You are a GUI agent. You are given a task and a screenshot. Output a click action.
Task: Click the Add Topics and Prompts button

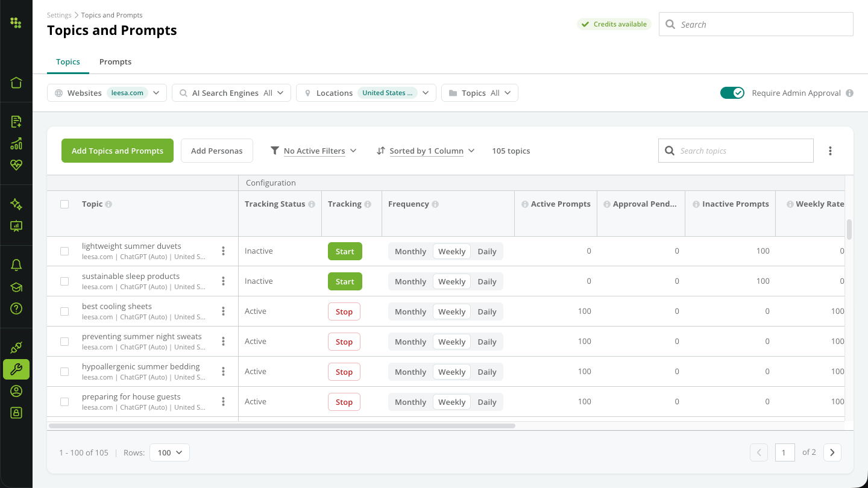(x=118, y=151)
